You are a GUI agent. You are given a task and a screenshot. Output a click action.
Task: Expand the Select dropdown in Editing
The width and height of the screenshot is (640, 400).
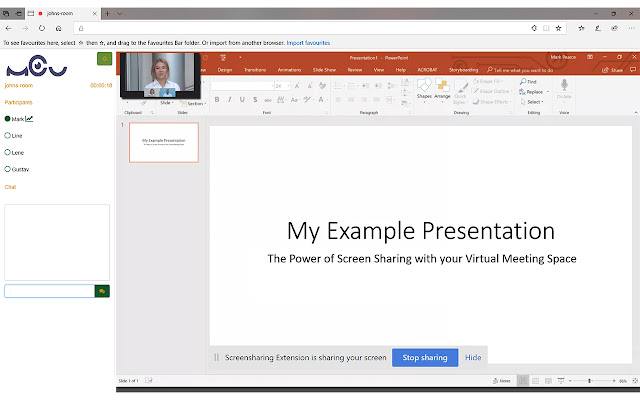pyautogui.click(x=534, y=102)
